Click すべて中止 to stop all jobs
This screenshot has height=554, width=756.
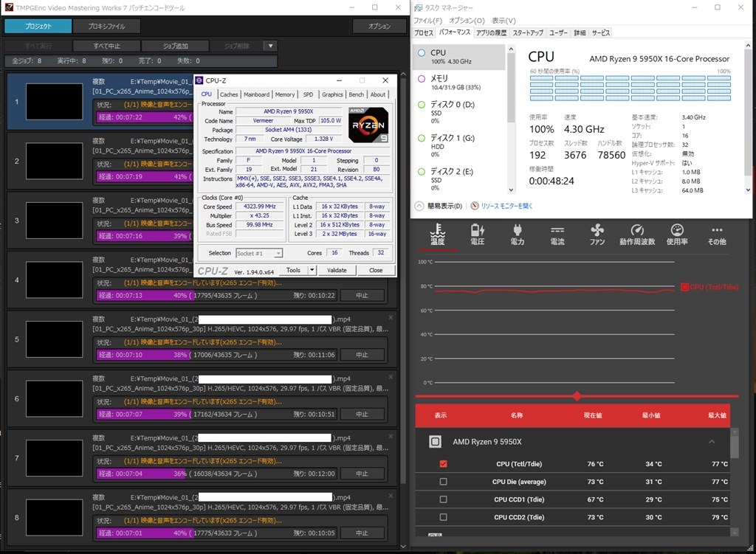coord(106,46)
